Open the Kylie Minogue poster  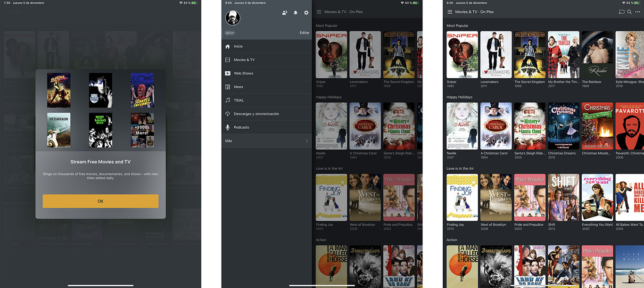coord(630,55)
